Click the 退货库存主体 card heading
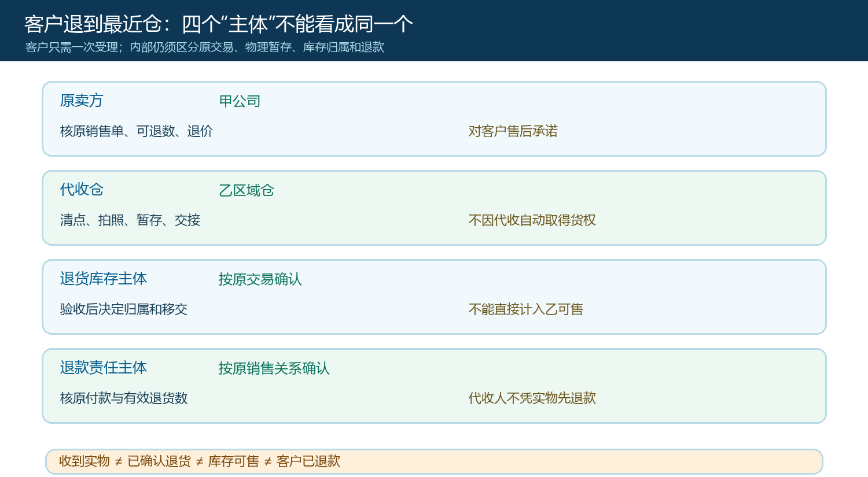868x477 pixels. click(104, 279)
